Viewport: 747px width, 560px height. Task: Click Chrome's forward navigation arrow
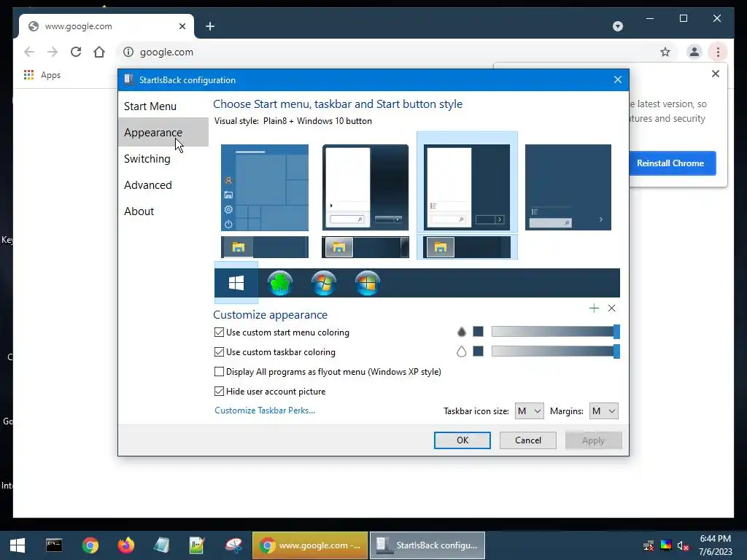(53, 52)
